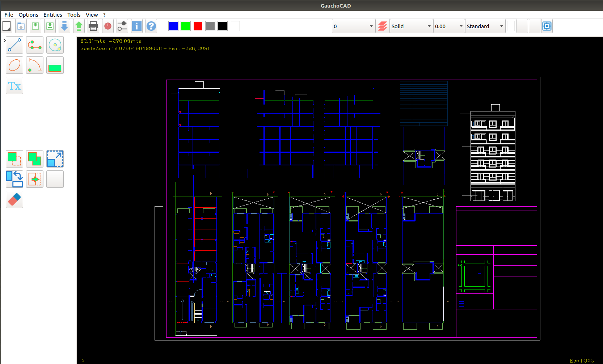Click the printer icon in toolbar
This screenshot has height=364, width=603.
(x=93, y=26)
